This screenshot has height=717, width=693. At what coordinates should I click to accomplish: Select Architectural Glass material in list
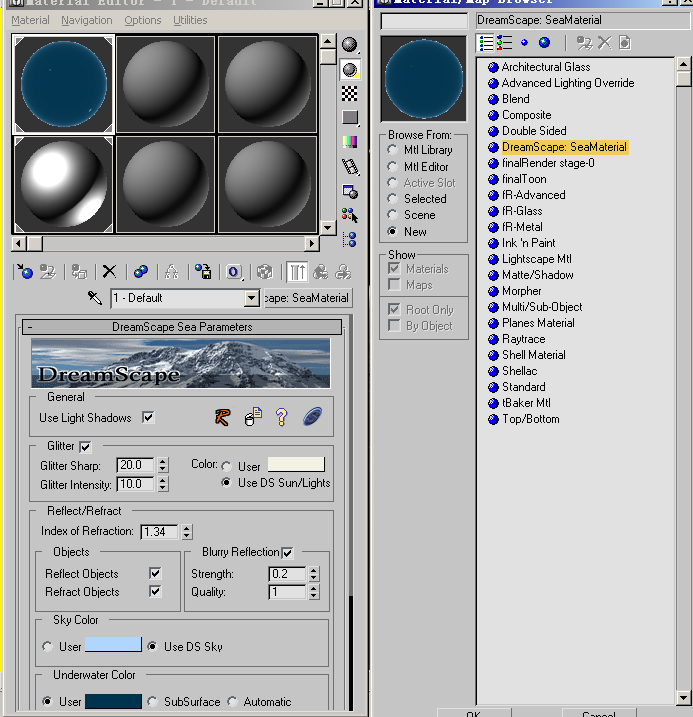tap(546, 67)
